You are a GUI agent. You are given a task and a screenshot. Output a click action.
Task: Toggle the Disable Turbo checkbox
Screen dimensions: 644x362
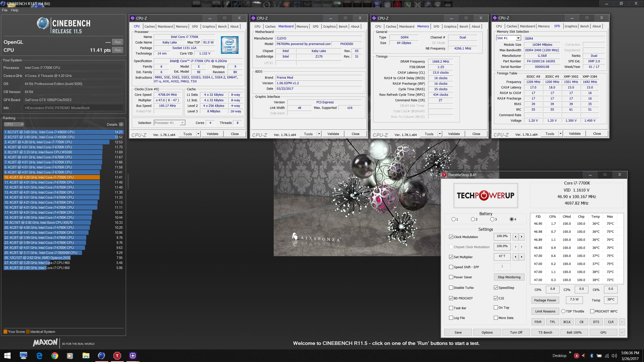[451, 288]
